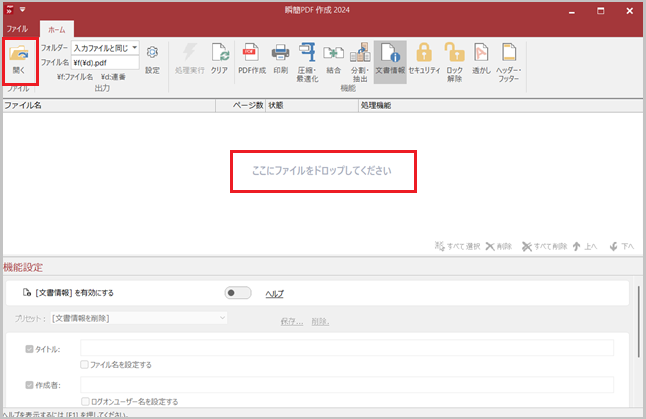Click the settings panel vertical scrollbar

[639, 321]
